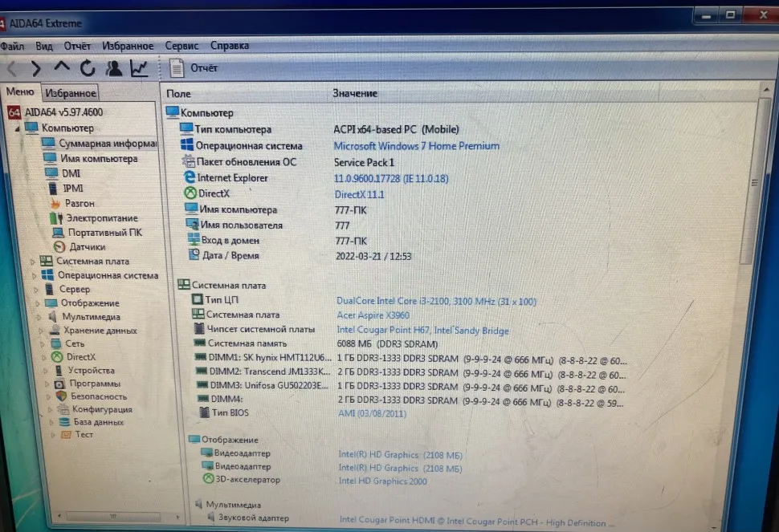Expand the DirectX sidebar node
779x532 pixels.
click(43, 357)
